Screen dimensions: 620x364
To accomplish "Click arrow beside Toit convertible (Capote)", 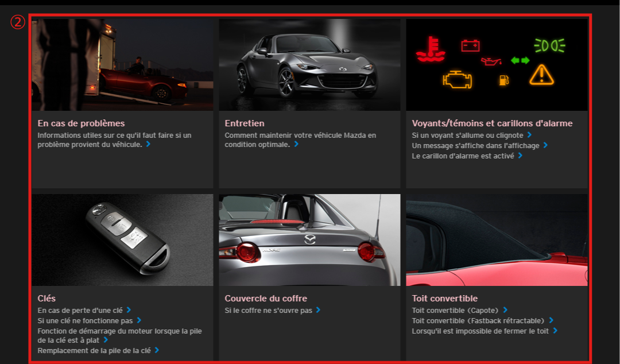I will click(505, 310).
